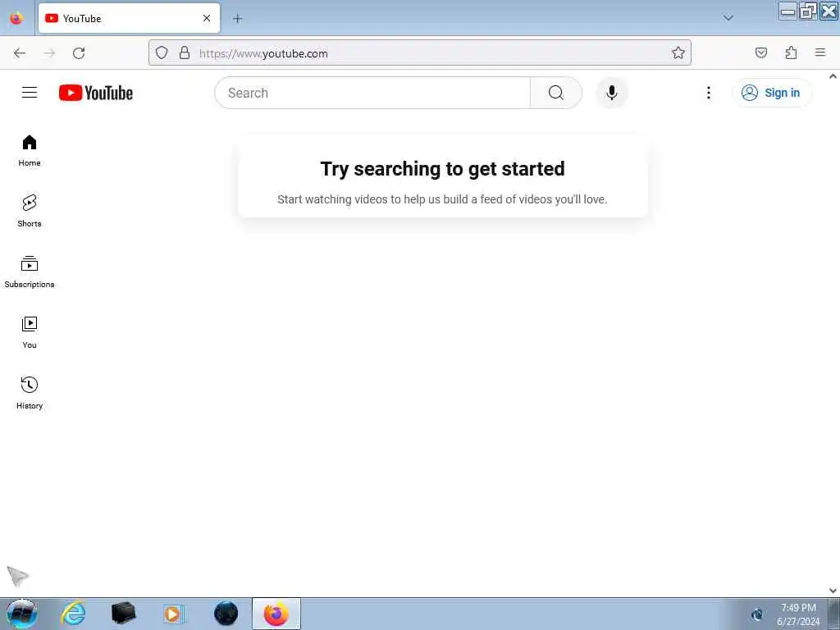Click page scrollbar down arrow

(833, 591)
